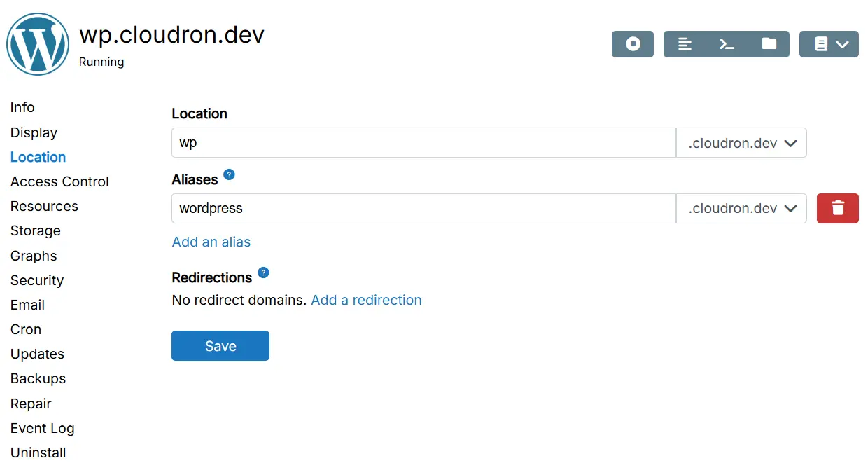
Task: Click the Aliases help question icon
Action: (229, 174)
